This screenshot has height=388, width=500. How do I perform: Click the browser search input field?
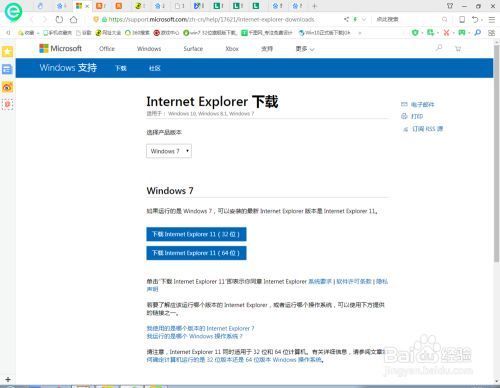408,20
